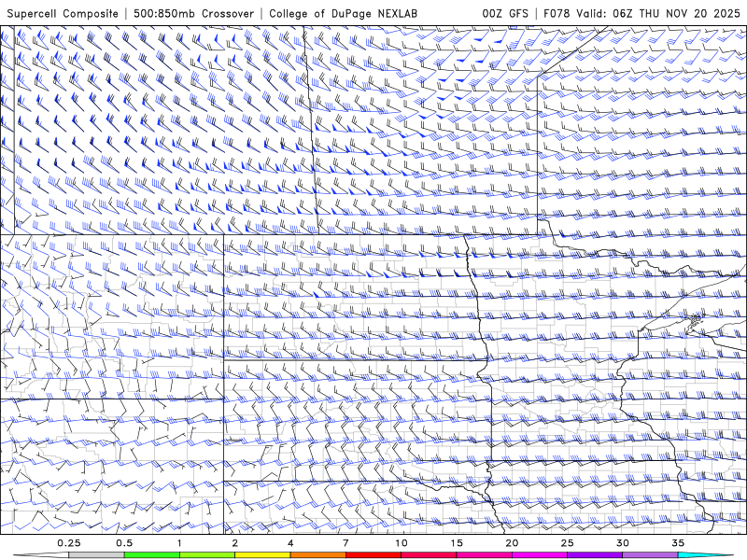The height and width of the screenshot is (560, 747).
Task: Click the light purple legend swatch for 30–35
Action: click(650, 555)
